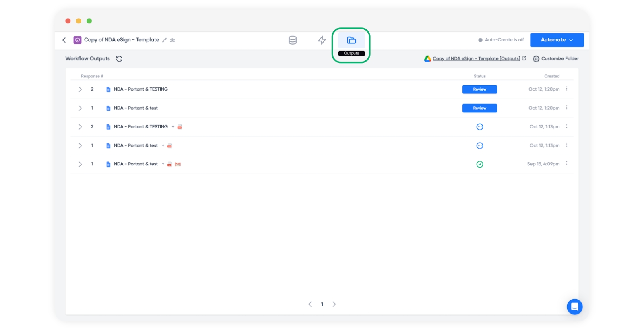Select the Outputs folder tab
The height and width of the screenshot is (331, 644).
click(x=351, y=40)
